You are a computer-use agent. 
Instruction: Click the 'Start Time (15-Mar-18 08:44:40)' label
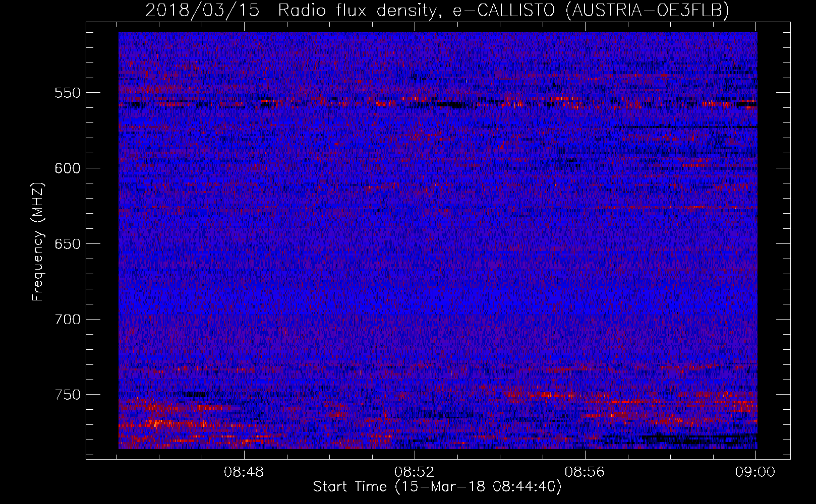(437, 487)
